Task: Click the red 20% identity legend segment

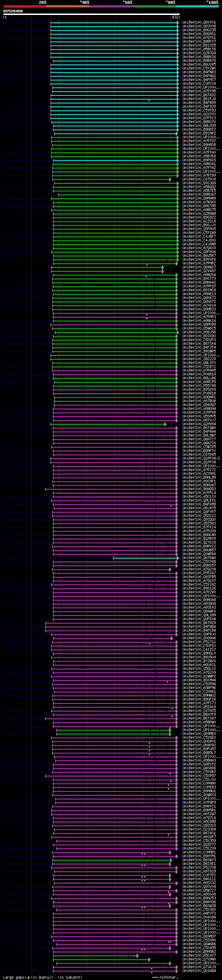Action: [25, 6]
